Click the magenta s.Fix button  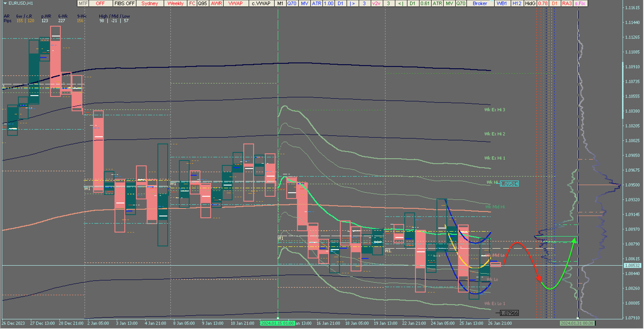tap(580, 4)
